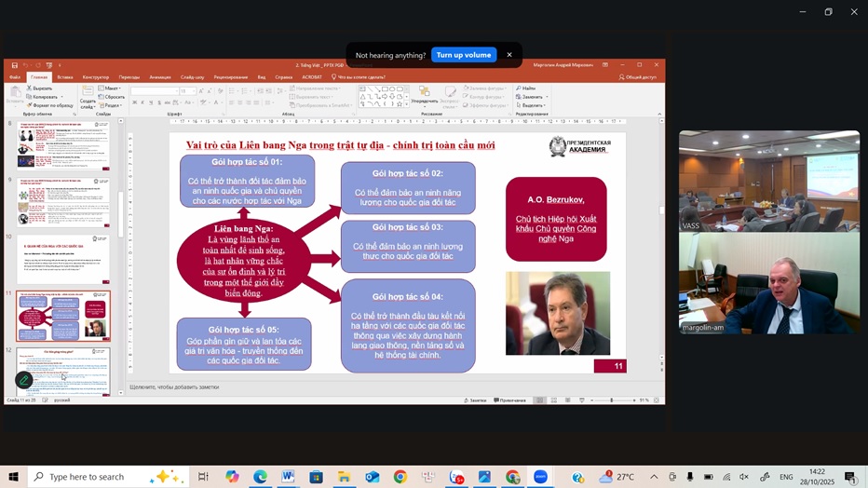Toggle Comments (Примечания) pane in status bar
The width and height of the screenshot is (868, 488).
tap(509, 400)
